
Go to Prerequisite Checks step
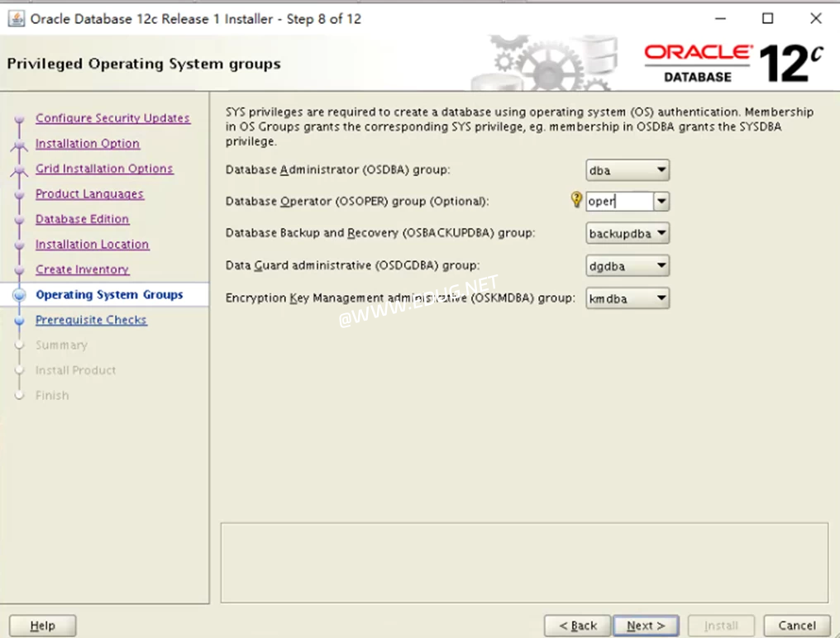pos(91,320)
